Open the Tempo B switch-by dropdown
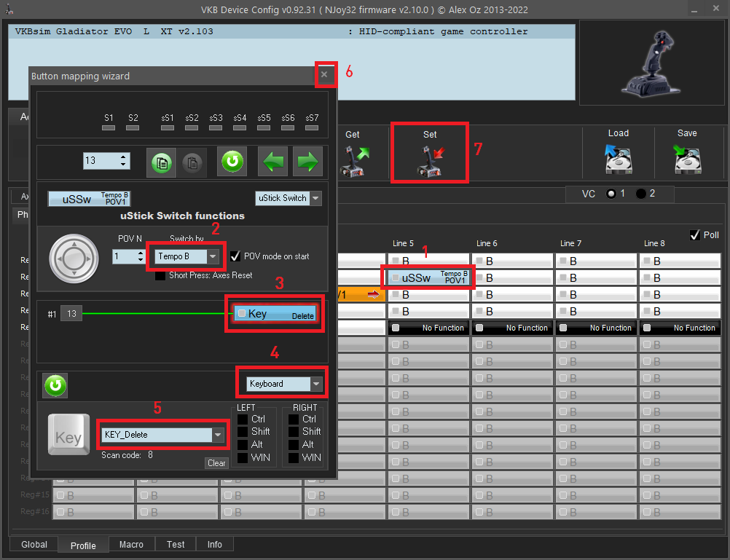The image size is (730, 560). point(212,256)
